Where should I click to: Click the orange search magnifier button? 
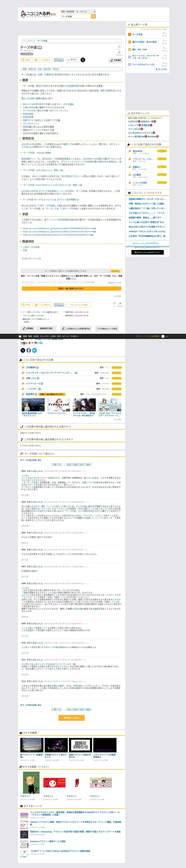(x=93, y=16)
